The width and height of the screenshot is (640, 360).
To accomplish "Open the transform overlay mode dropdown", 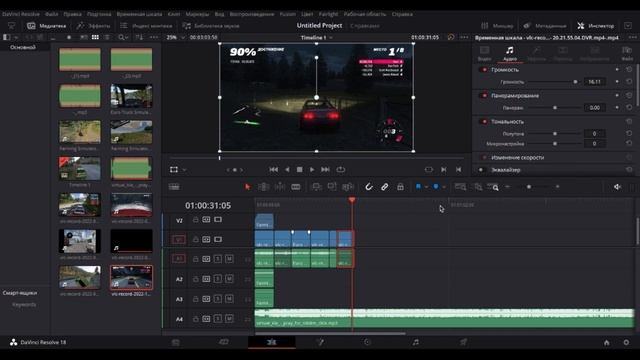I will [x=184, y=170].
